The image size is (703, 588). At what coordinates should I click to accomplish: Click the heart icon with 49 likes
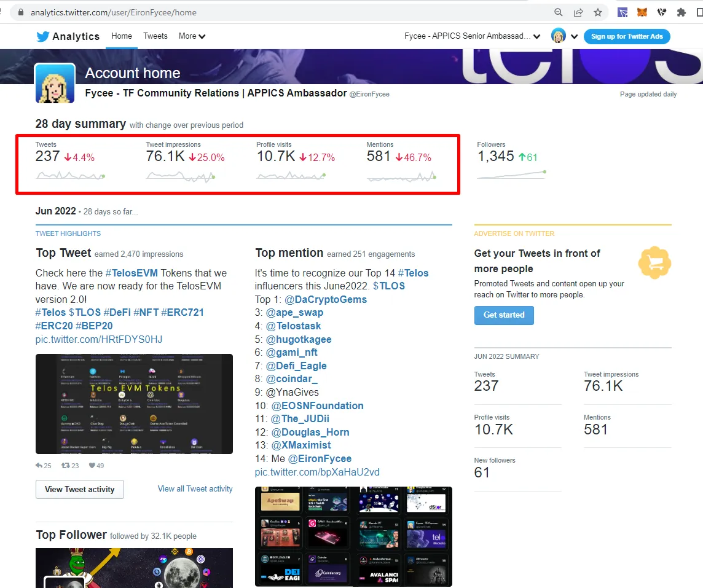[92, 466]
